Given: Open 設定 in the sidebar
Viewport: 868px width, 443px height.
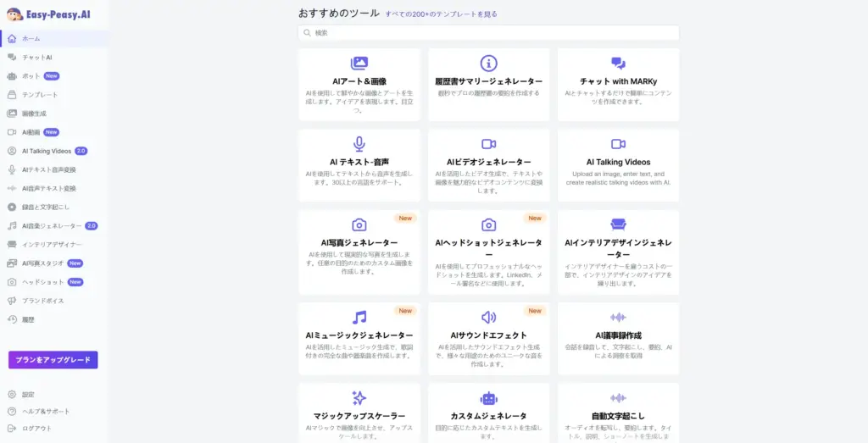Looking at the screenshot, I should 28,395.
